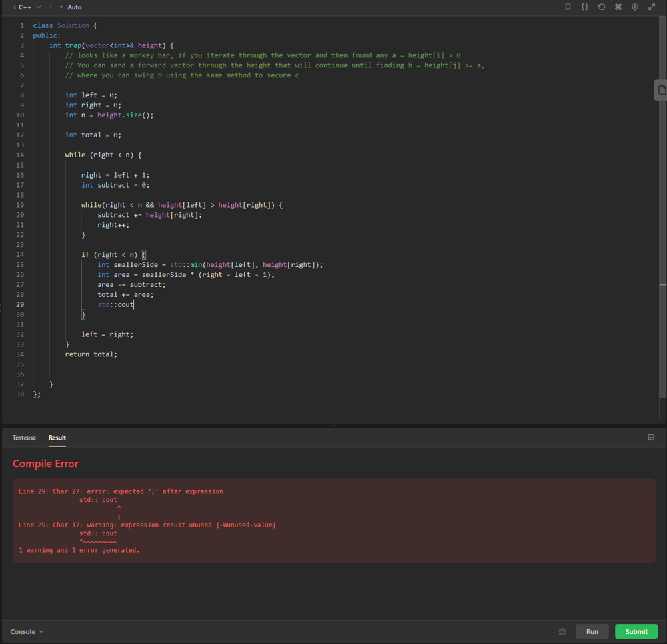
Task: Click the 'return total;' line
Action: (x=91, y=354)
